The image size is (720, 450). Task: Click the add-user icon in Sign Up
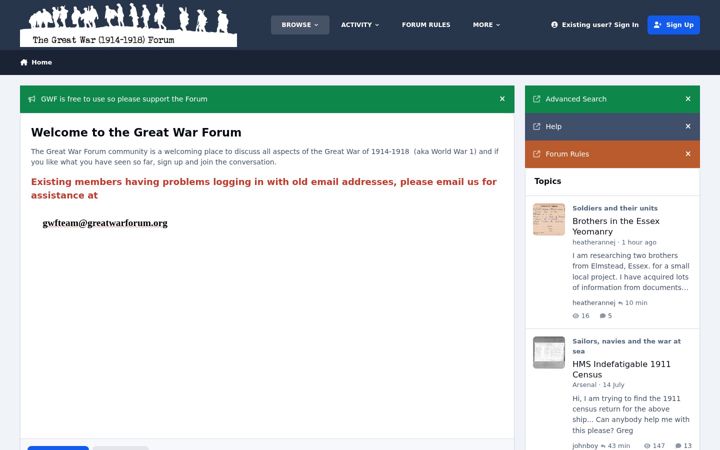[x=658, y=25]
